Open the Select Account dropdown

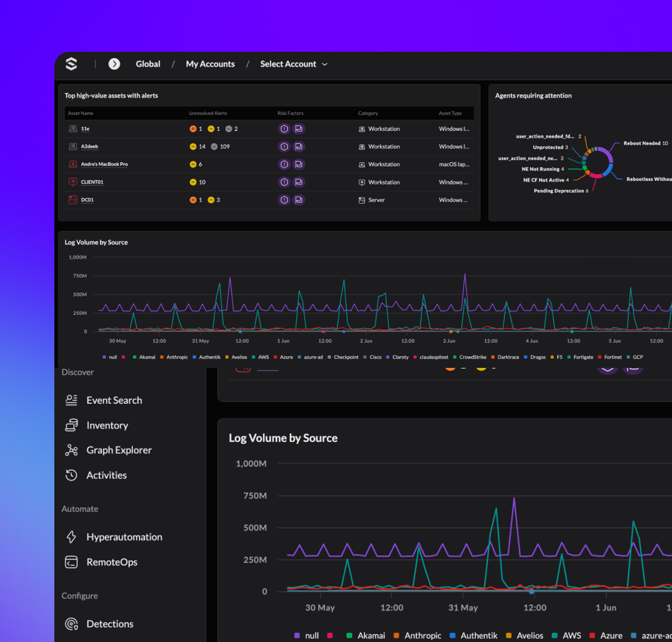click(x=294, y=64)
